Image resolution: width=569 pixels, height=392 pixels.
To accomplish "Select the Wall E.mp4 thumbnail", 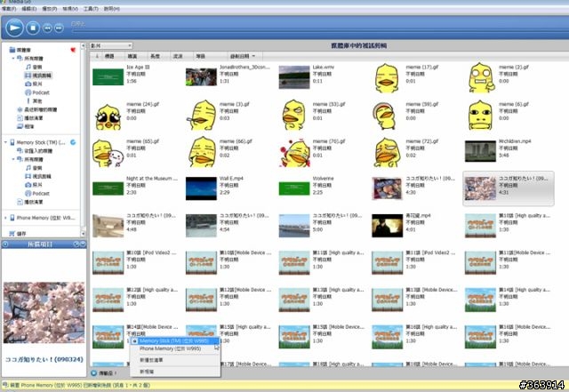I will click(x=201, y=188).
